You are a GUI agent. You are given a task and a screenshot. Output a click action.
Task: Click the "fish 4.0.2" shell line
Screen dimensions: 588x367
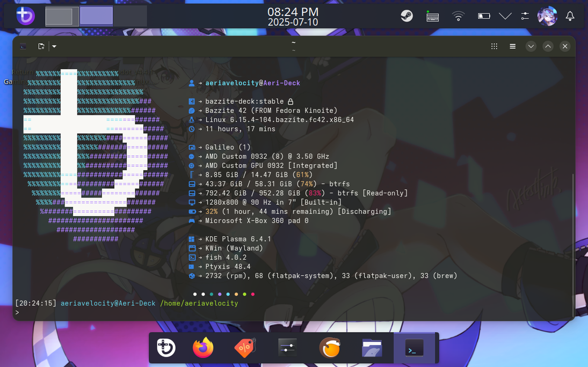point(226,258)
